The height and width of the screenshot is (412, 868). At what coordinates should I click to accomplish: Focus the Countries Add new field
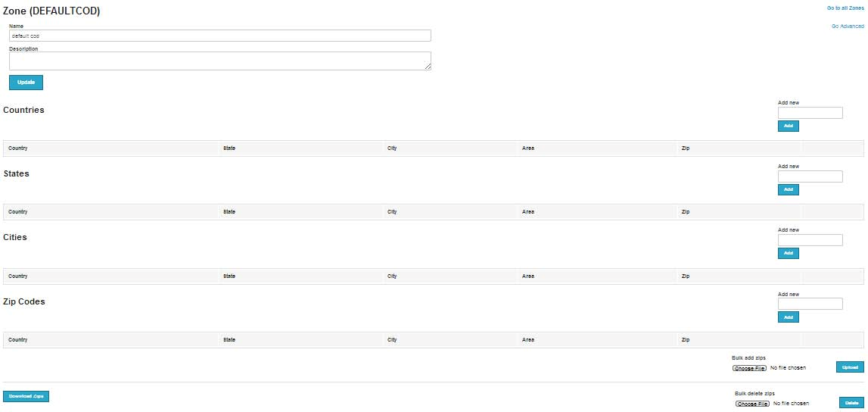click(810, 113)
